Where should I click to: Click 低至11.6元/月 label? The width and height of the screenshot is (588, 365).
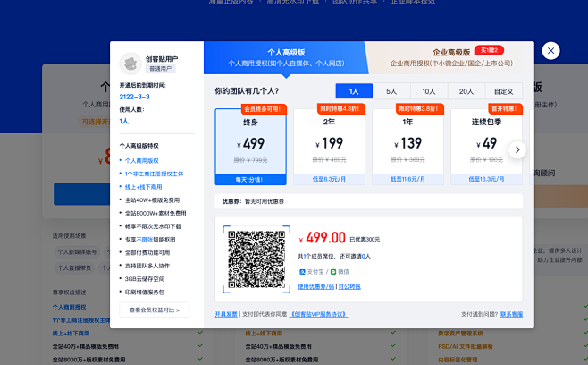click(407, 180)
